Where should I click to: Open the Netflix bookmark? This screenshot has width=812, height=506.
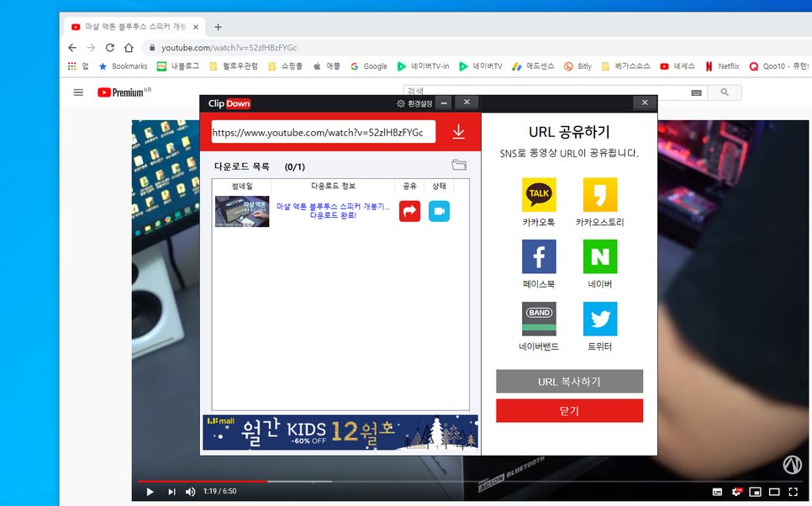click(722, 66)
